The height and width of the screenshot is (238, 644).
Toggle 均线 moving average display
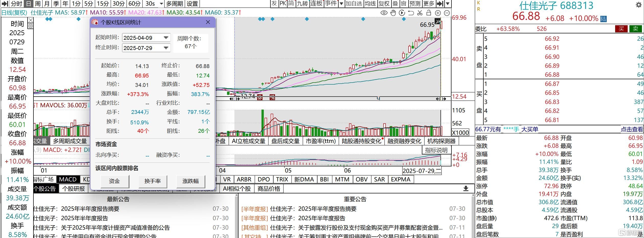pos(371,4)
